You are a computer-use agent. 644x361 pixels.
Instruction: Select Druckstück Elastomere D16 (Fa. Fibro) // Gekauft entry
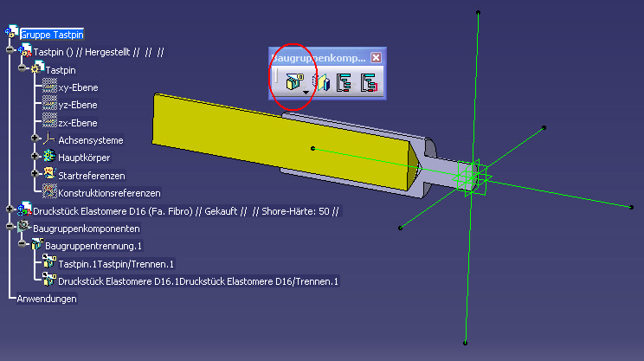[186, 211]
